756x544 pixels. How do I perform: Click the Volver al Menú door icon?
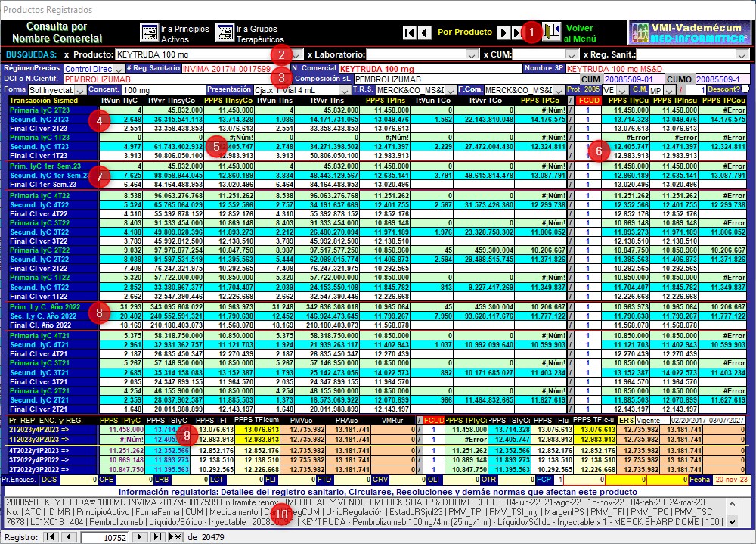(x=552, y=32)
